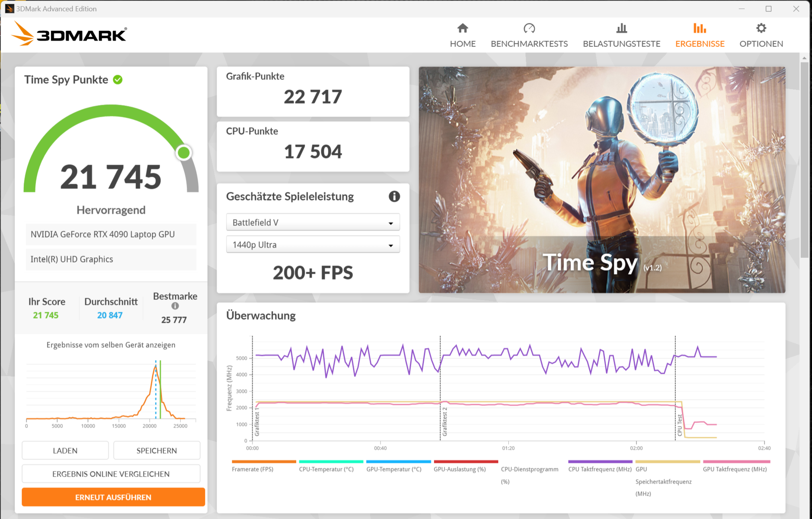Click ERGEBNIS ONLINE VERGLEICHEN button
This screenshot has width=812, height=519.
[111, 474]
